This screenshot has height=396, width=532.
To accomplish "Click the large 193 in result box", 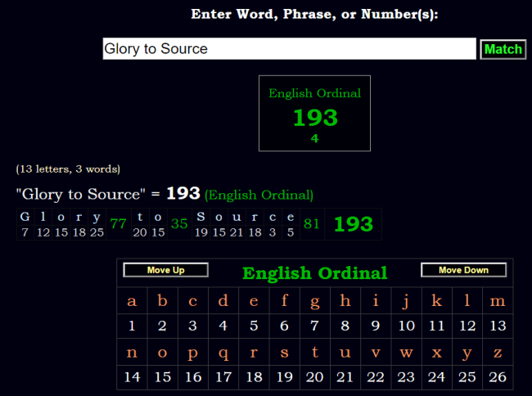I will (315, 118).
